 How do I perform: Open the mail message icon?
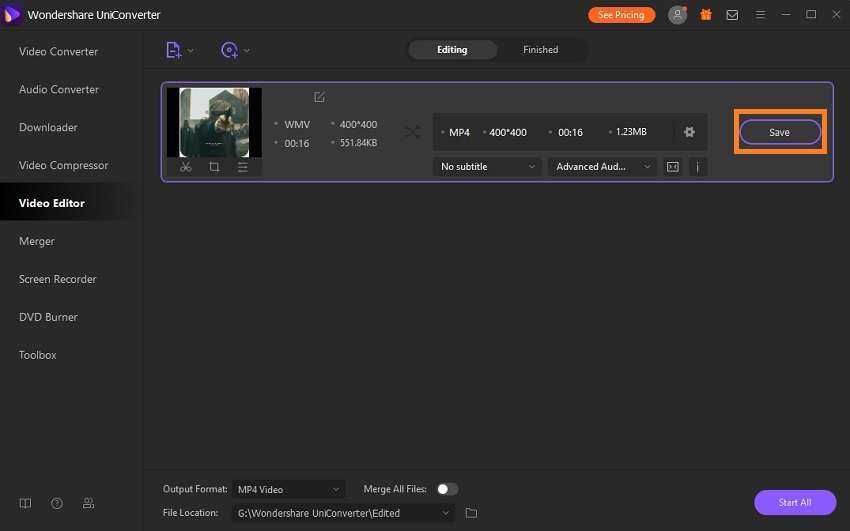click(732, 15)
